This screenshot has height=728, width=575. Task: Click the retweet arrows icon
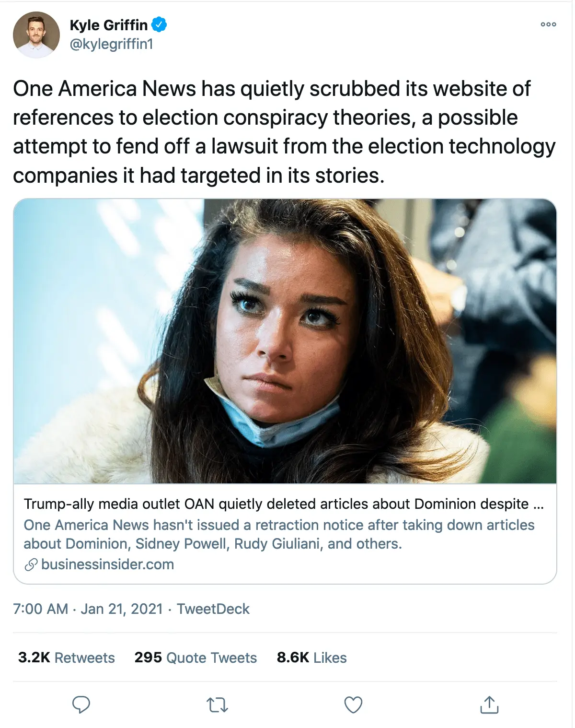point(217,705)
